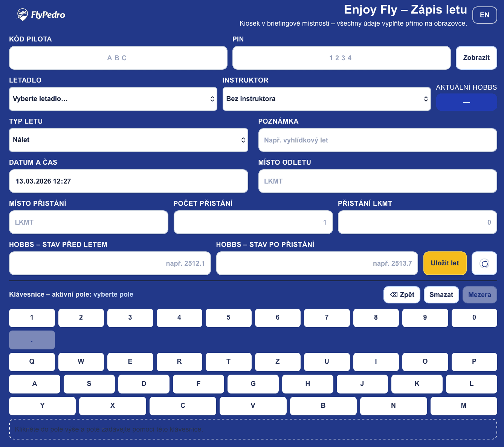Click the HOBBS – STAV PŘED LETEM field
Screen dimensions: 504x447
point(110,263)
